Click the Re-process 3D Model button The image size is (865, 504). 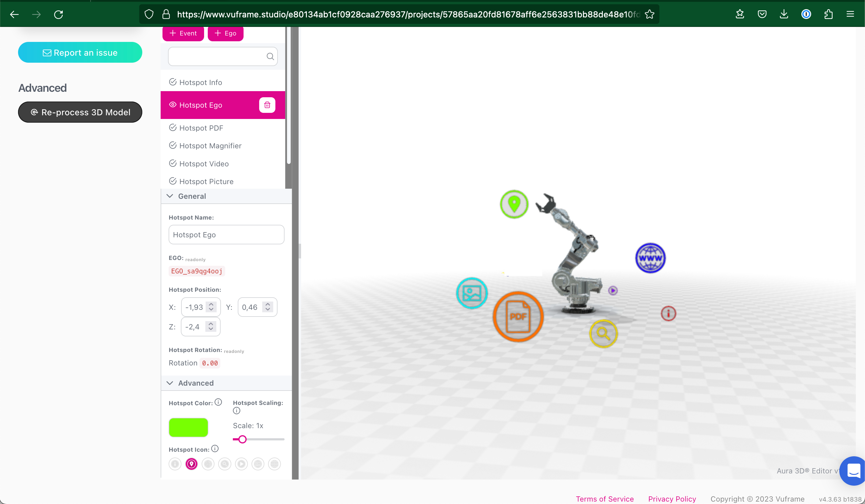tap(80, 112)
